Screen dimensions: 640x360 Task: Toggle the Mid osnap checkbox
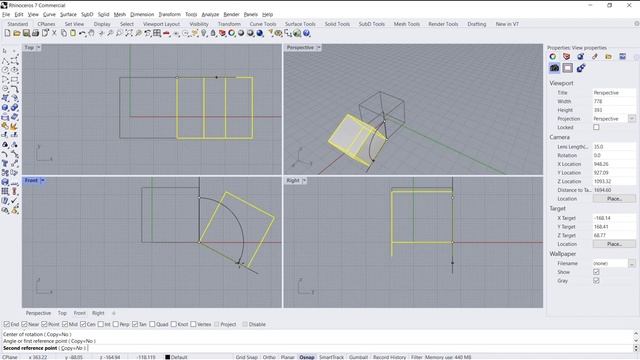(65, 324)
